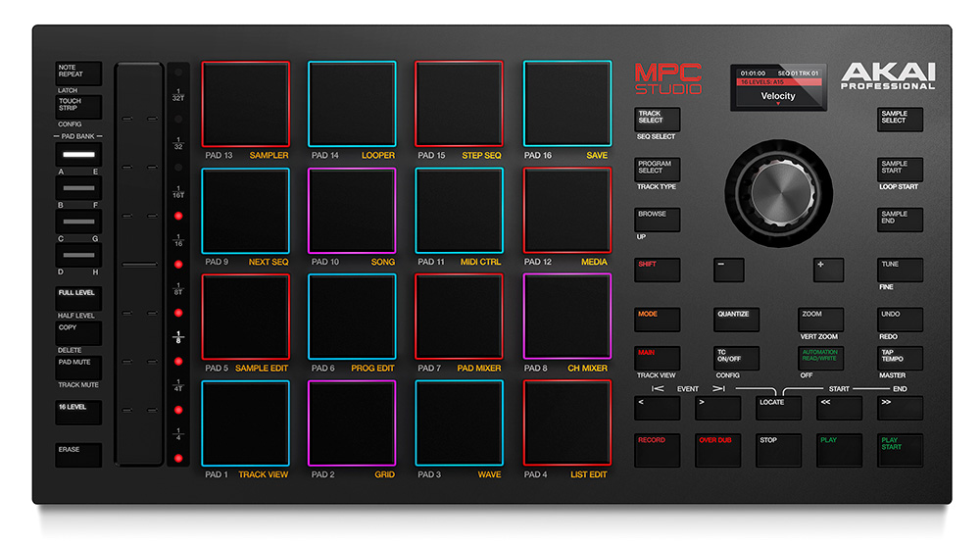The image size is (980, 546).
Task: Tap Pad 1 labeled Track View
Action: pos(245,423)
